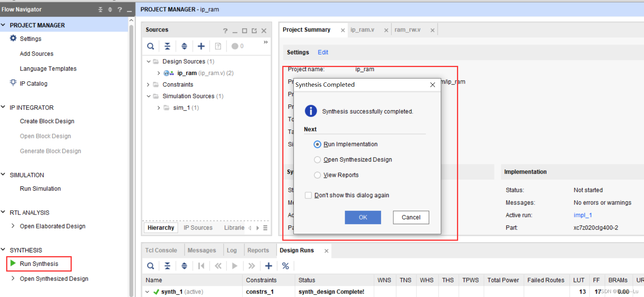
Task: Expand the Constraints tree node
Action: (148, 84)
